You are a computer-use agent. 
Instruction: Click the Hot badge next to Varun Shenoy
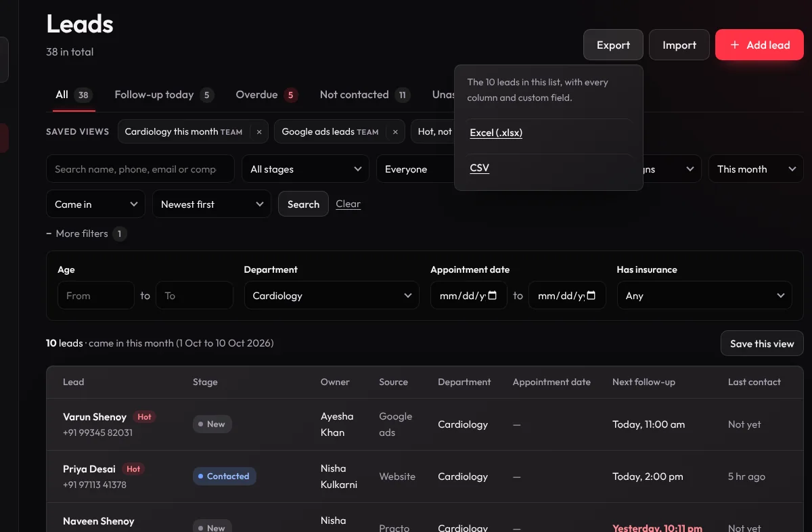tap(144, 417)
